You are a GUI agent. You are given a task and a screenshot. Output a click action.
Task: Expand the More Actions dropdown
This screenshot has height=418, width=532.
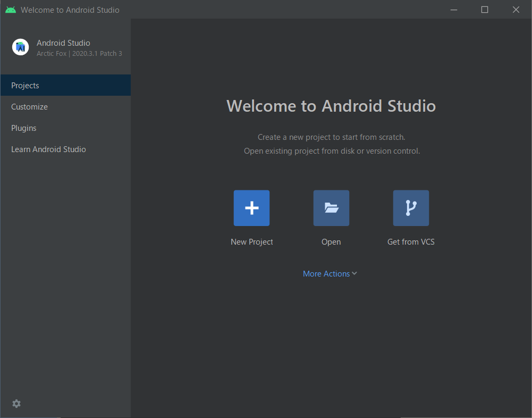coord(326,274)
